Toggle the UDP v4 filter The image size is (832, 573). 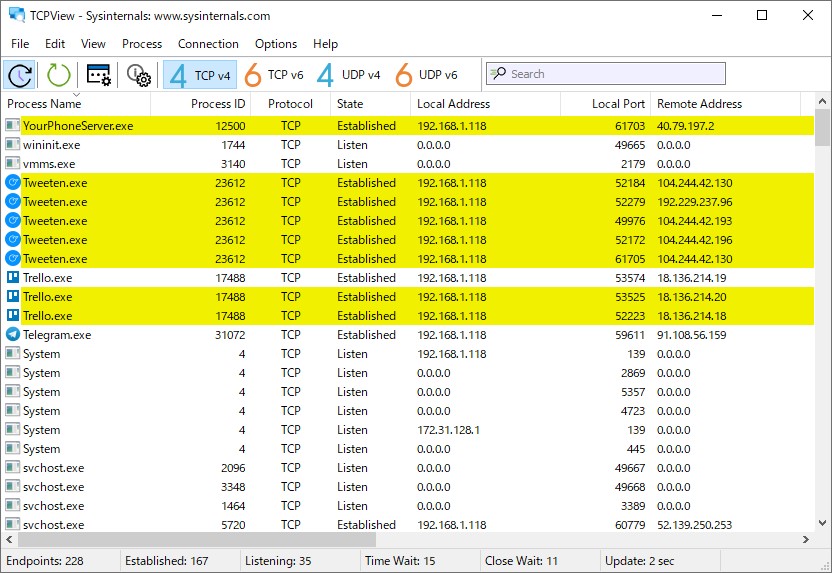click(349, 75)
